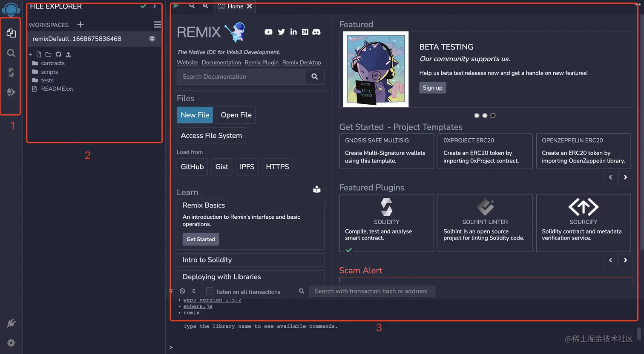This screenshot has height=354, width=644.
Task: Click Access File System button
Action: tap(211, 135)
